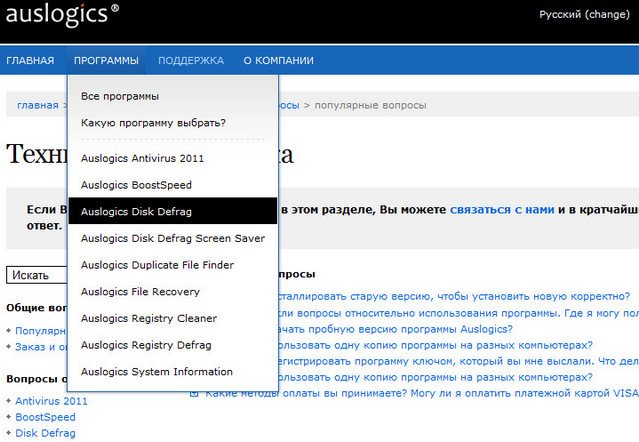Open the ПОДДЕРЖКА navigation item
This screenshot has width=639, height=442.
[x=191, y=60]
